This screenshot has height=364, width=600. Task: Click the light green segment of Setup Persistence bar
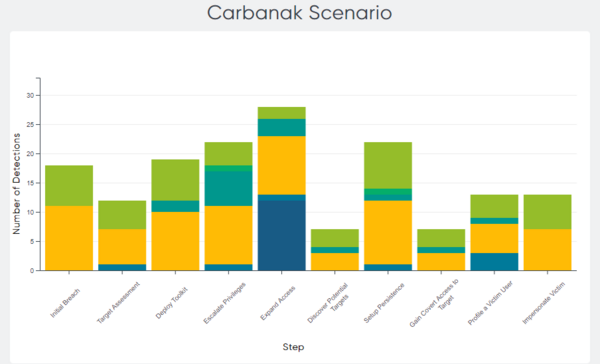pos(388,165)
